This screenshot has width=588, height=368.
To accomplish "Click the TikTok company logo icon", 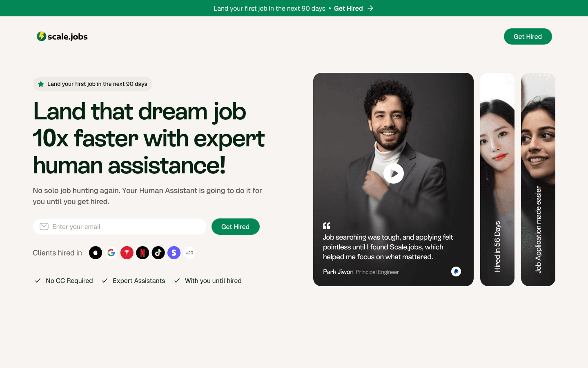I will (x=158, y=253).
